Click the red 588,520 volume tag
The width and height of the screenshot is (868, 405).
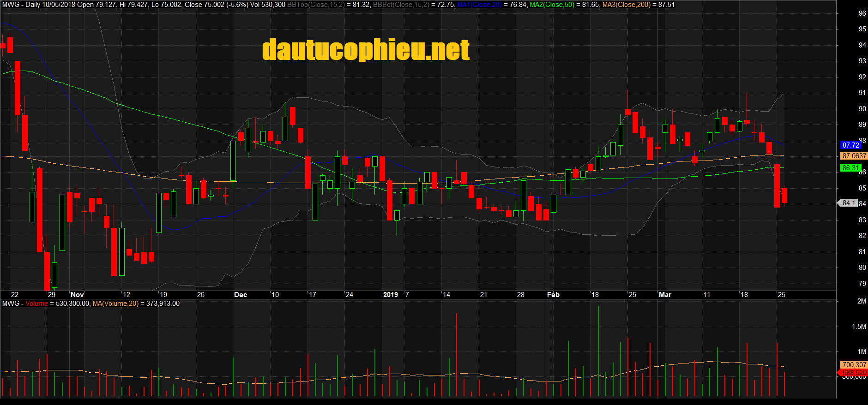point(854,372)
